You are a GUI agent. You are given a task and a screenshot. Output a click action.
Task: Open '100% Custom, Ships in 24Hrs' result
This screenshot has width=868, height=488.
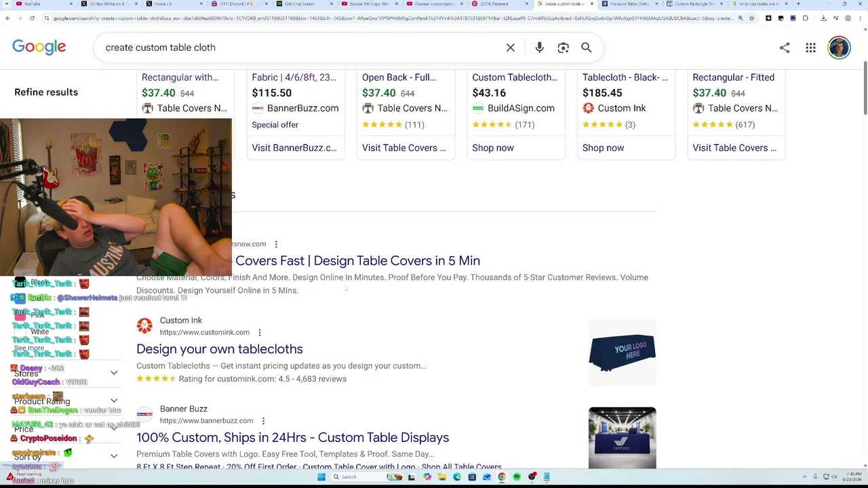(x=292, y=437)
